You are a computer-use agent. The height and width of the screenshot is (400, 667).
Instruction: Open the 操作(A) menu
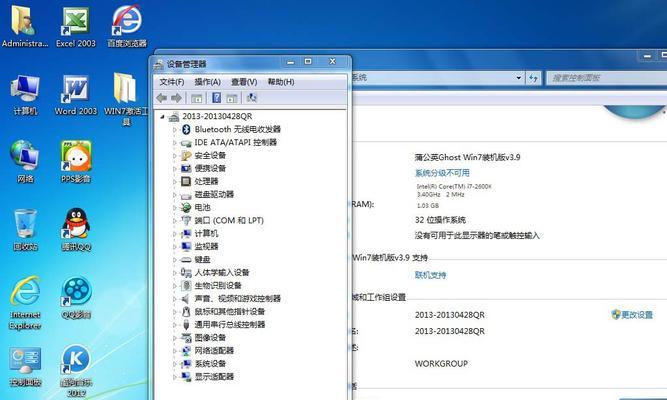[208, 82]
